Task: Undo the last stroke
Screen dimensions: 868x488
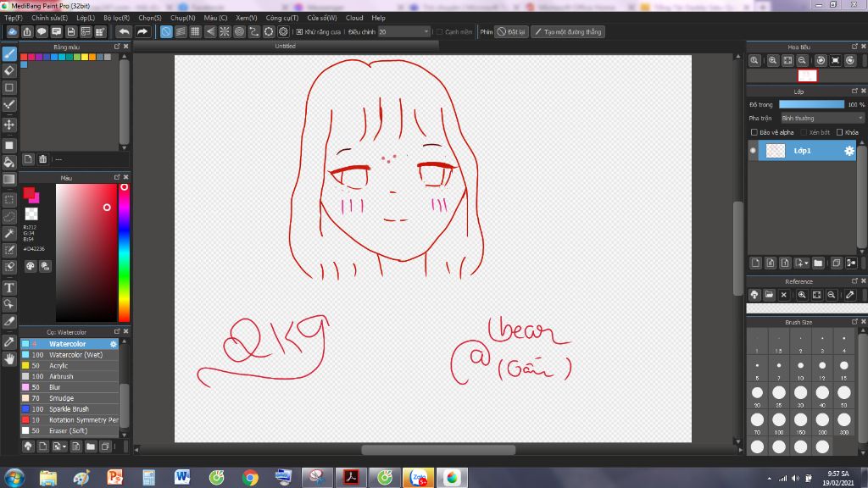Action: (x=124, y=32)
